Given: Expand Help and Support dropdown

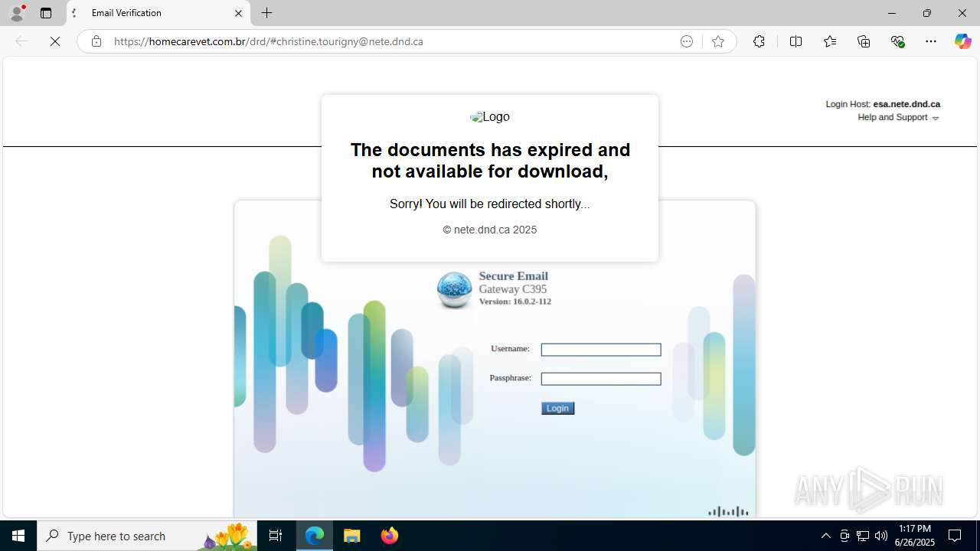Looking at the screenshot, I should [898, 117].
